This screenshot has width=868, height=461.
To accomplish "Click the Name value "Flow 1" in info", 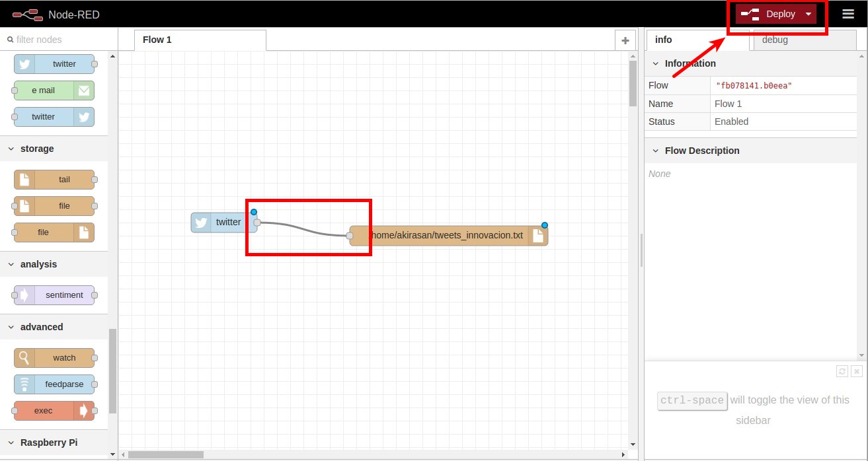I will pyautogui.click(x=728, y=104).
